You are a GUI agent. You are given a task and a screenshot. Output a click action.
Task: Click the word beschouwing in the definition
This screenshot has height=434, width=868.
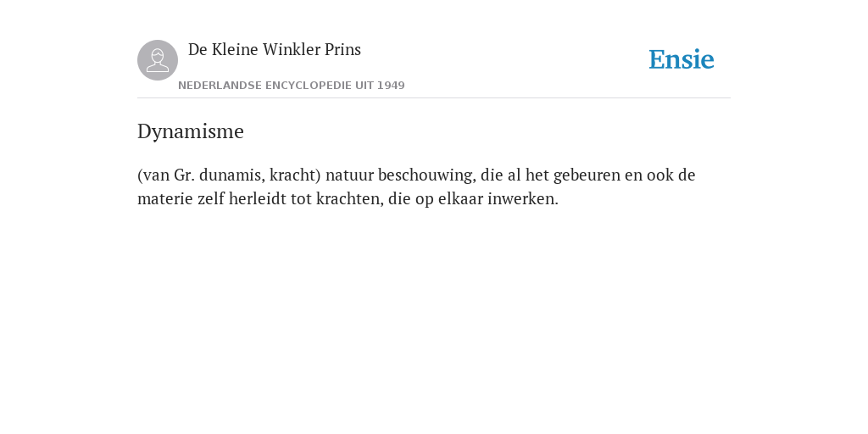click(x=426, y=175)
